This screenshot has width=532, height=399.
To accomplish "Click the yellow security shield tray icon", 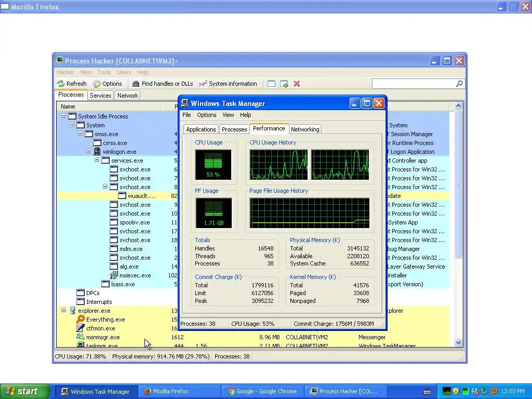I will 456,391.
